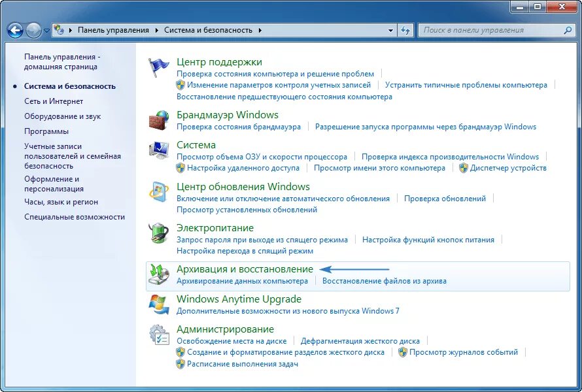Click Архивирование данных компьютера
The image size is (582, 392).
(x=242, y=281)
